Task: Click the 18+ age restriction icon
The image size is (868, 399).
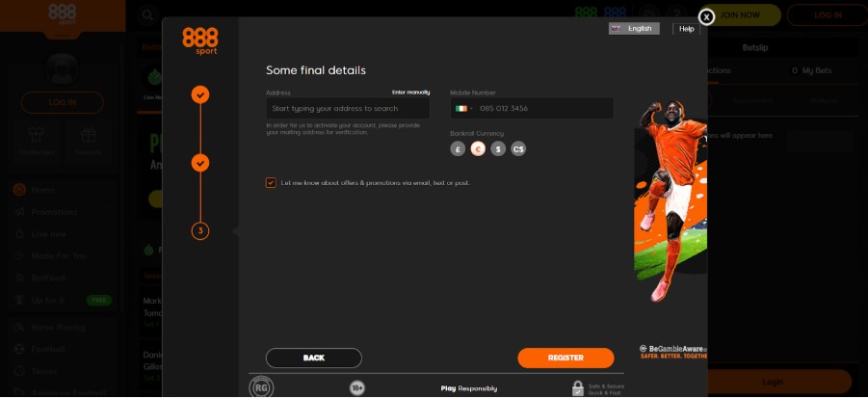Action: point(357,388)
